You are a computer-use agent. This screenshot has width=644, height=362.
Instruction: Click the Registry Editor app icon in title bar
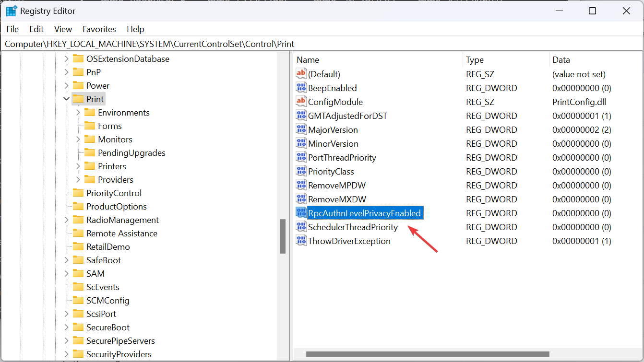pyautogui.click(x=12, y=11)
